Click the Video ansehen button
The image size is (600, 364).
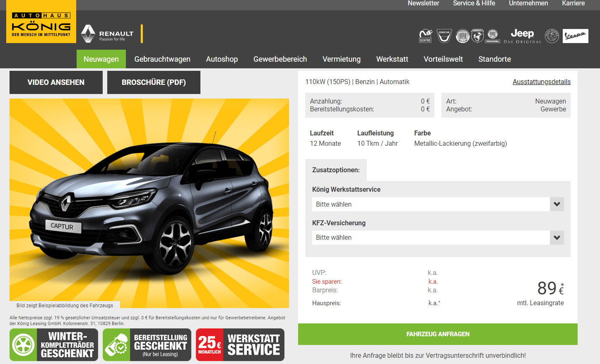coord(56,82)
